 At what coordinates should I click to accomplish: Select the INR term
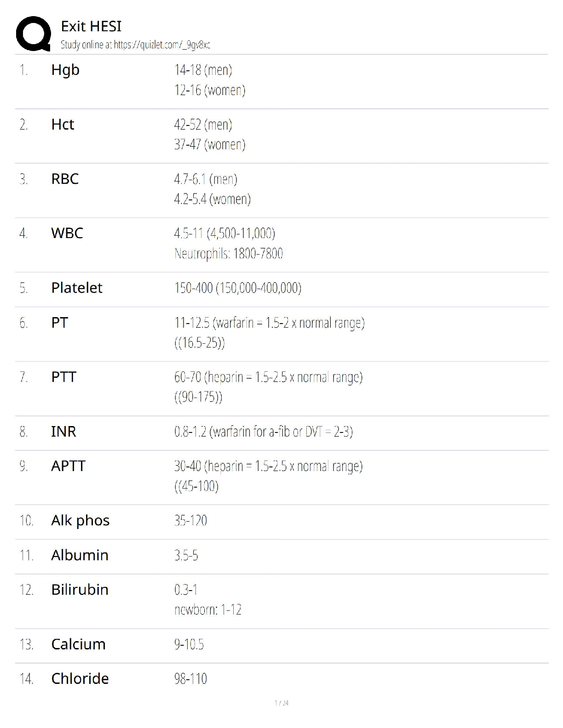tap(63, 432)
